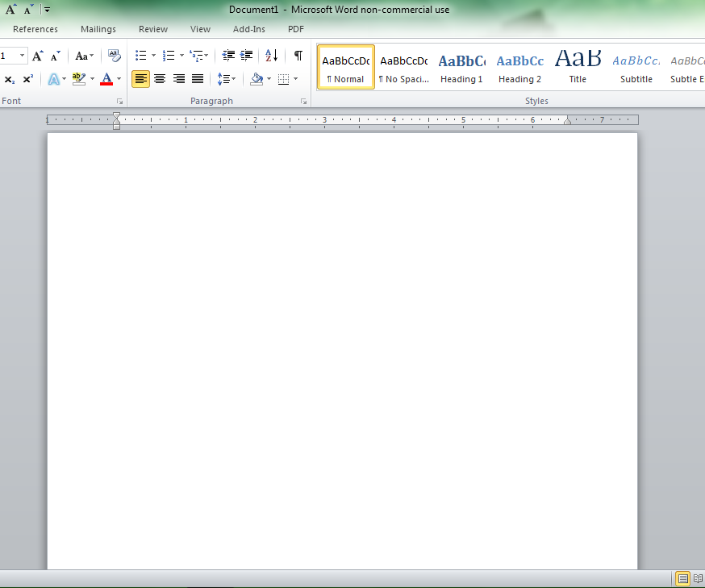Toggle center paragraph alignment

pyautogui.click(x=160, y=79)
